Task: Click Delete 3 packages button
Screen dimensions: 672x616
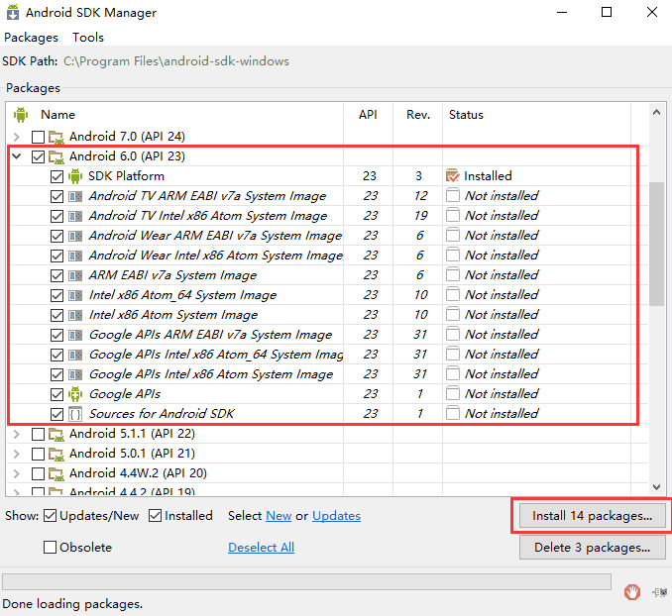Action: (x=592, y=548)
